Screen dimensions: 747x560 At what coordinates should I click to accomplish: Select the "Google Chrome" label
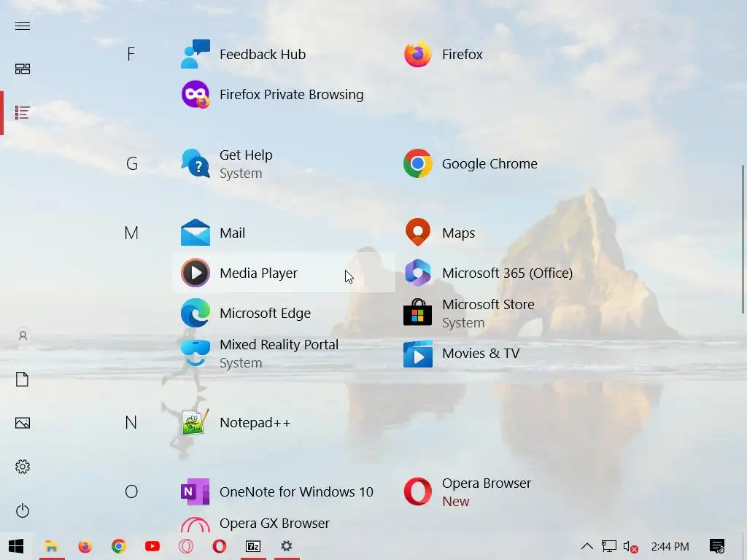point(489,164)
